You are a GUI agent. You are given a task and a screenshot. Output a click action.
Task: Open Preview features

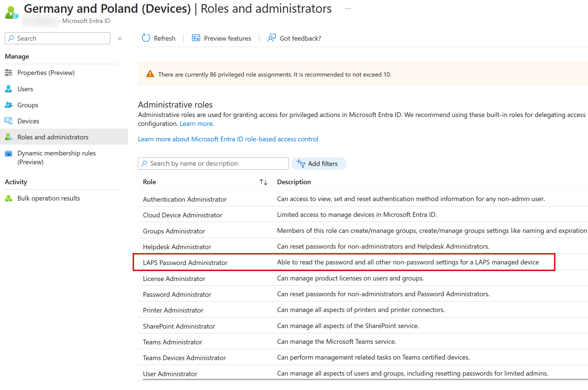(221, 38)
